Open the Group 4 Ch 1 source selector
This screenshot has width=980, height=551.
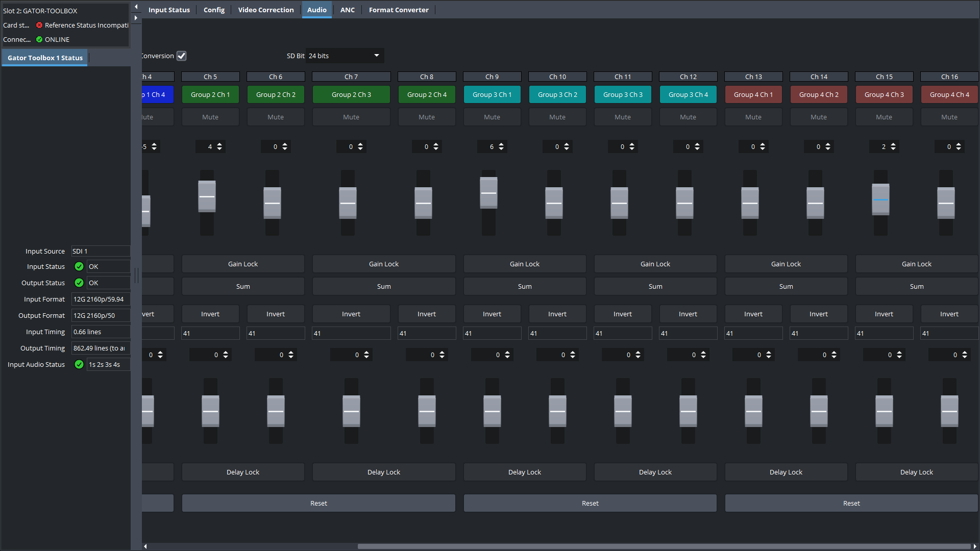[753, 94]
